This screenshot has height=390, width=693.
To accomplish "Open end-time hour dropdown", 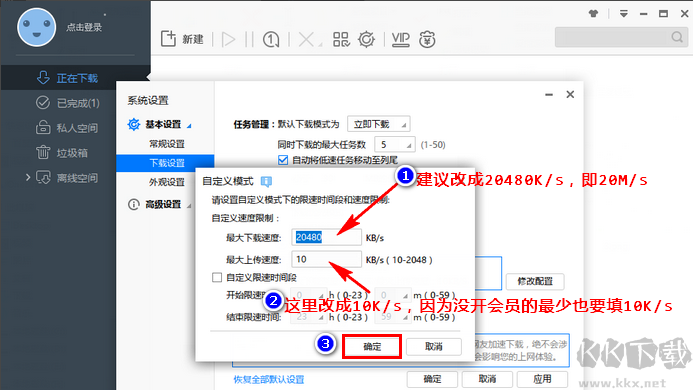I will tap(308, 317).
